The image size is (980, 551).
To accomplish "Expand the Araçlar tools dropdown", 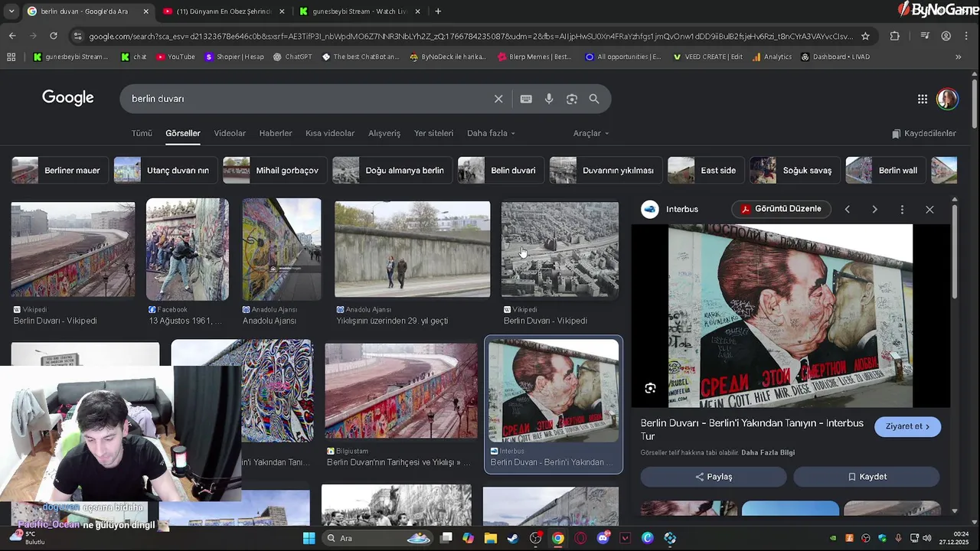I will 591,133.
